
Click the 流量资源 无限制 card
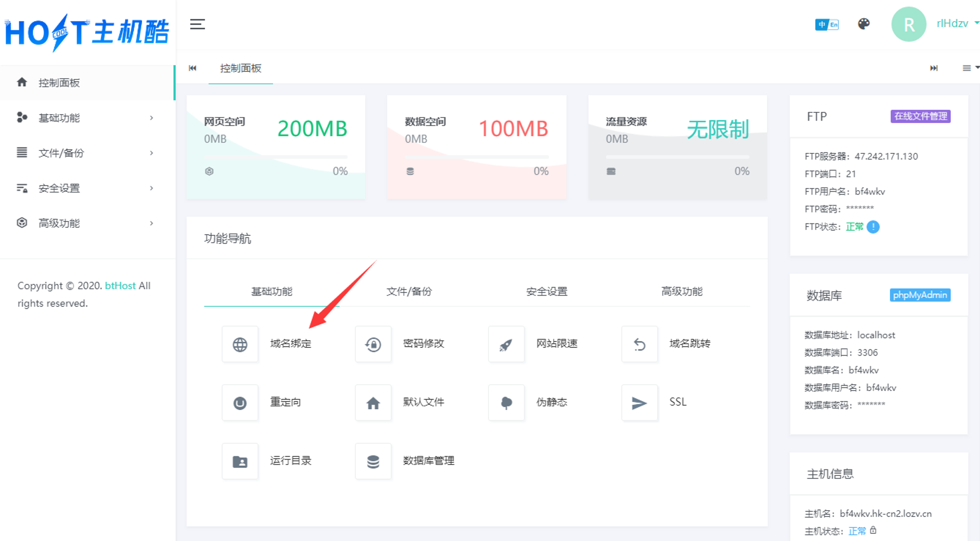(678, 147)
